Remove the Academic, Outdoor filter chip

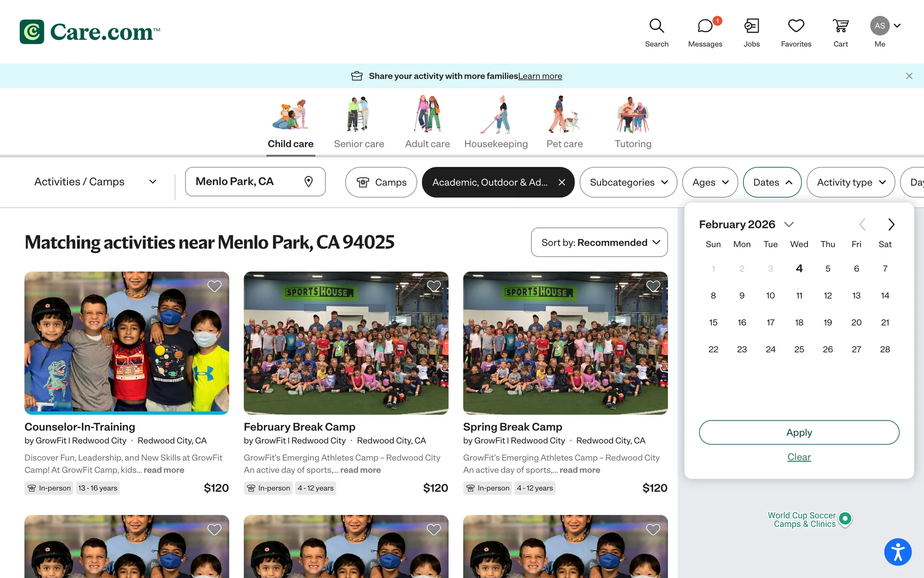coord(562,182)
